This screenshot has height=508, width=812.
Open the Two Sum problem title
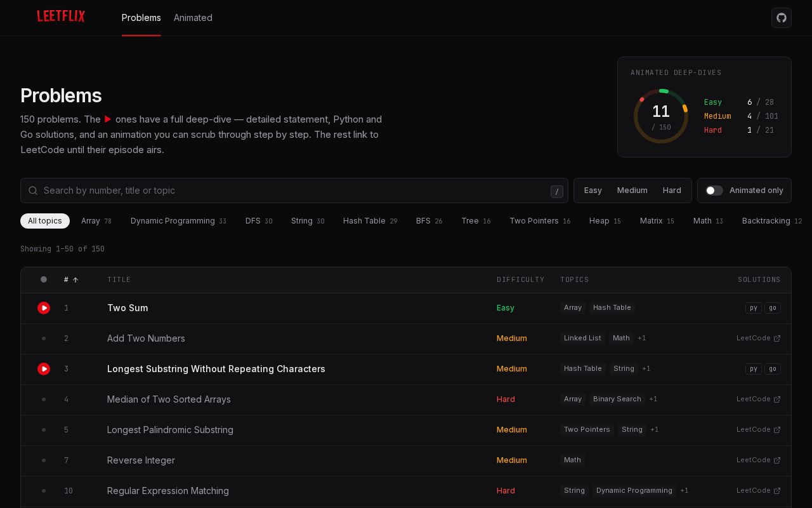(x=128, y=308)
